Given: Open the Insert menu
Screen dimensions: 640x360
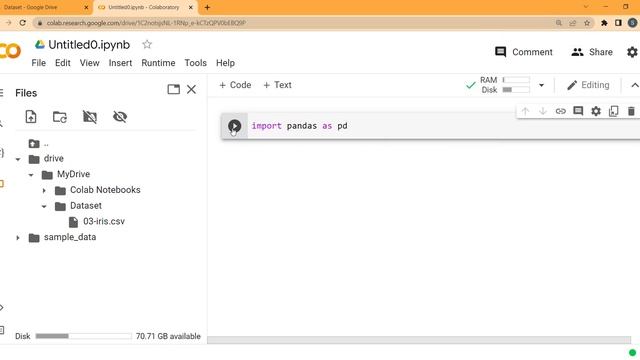Looking at the screenshot, I should pos(120,63).
